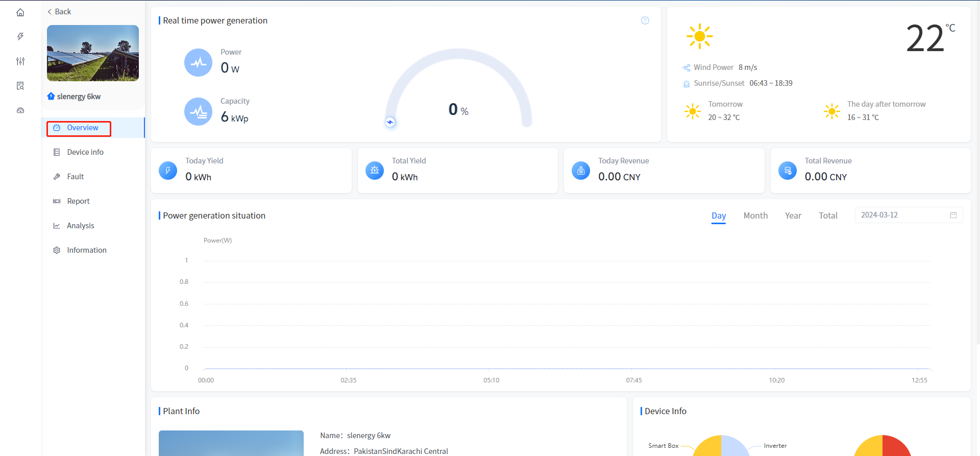980x456 pixels.
Task: Select the Fault menu item
Action: point(75,177)
